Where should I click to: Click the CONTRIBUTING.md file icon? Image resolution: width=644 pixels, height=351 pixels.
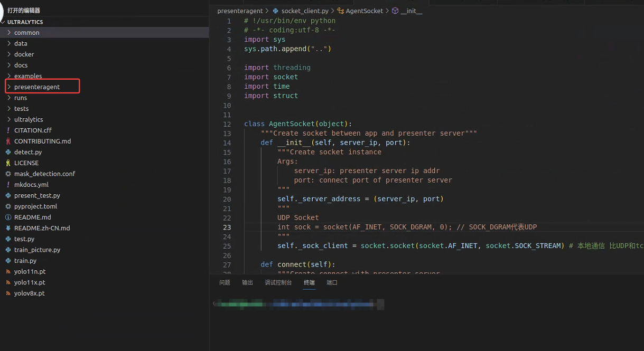(x=8, y=141)
